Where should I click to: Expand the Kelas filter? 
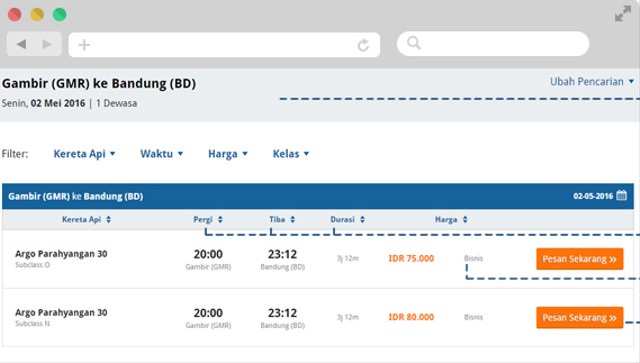pos(291,154)
